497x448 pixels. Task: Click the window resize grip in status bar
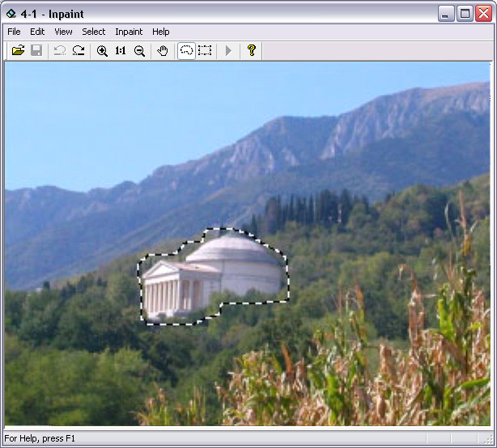[x=488, y=439]
